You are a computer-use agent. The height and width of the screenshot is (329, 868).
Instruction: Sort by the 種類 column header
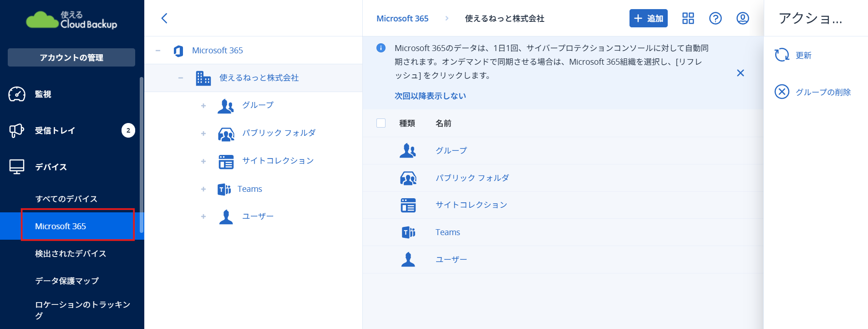click(407, 123)
